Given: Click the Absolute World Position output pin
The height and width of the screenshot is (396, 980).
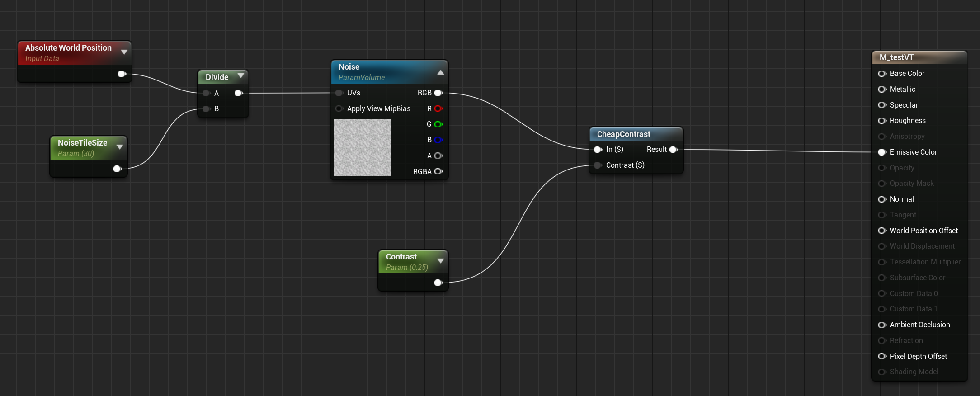Looking at the screenshot, I should 122,74.
